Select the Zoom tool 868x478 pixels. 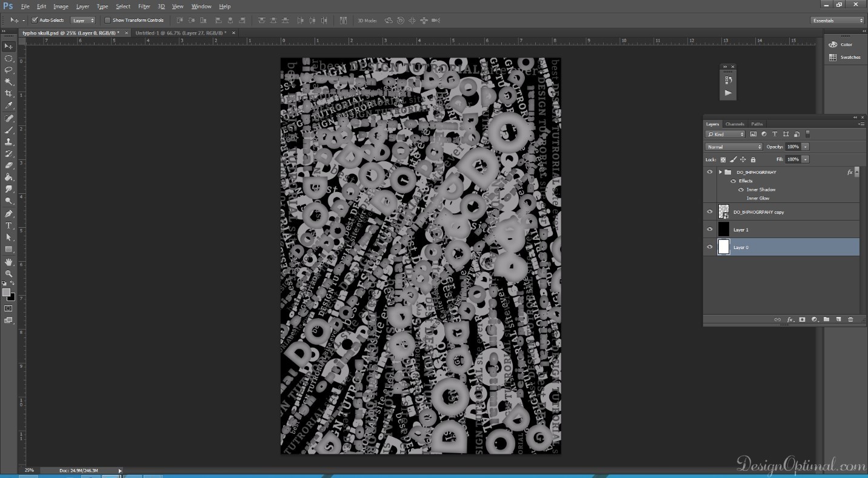click(x=8, y=274)
